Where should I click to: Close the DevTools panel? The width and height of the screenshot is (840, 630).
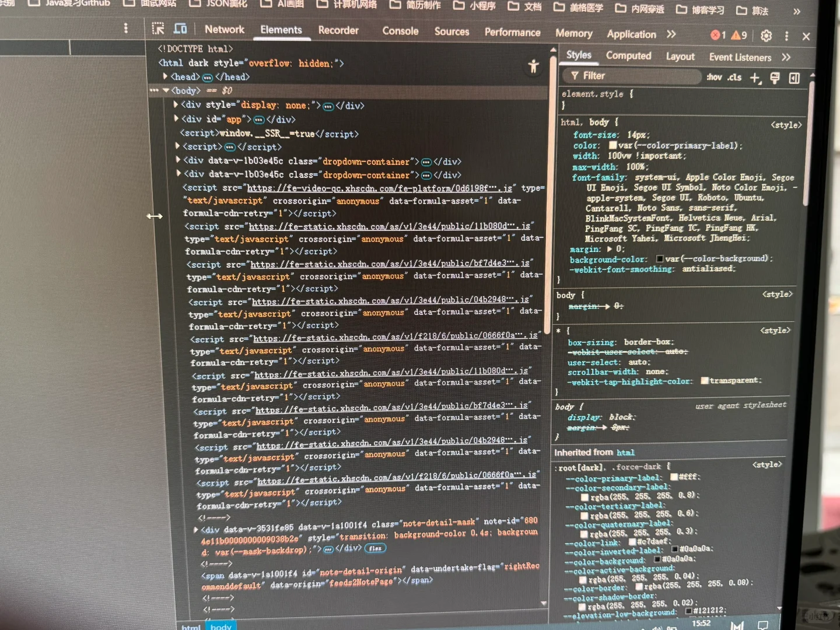tap(806, 37)
